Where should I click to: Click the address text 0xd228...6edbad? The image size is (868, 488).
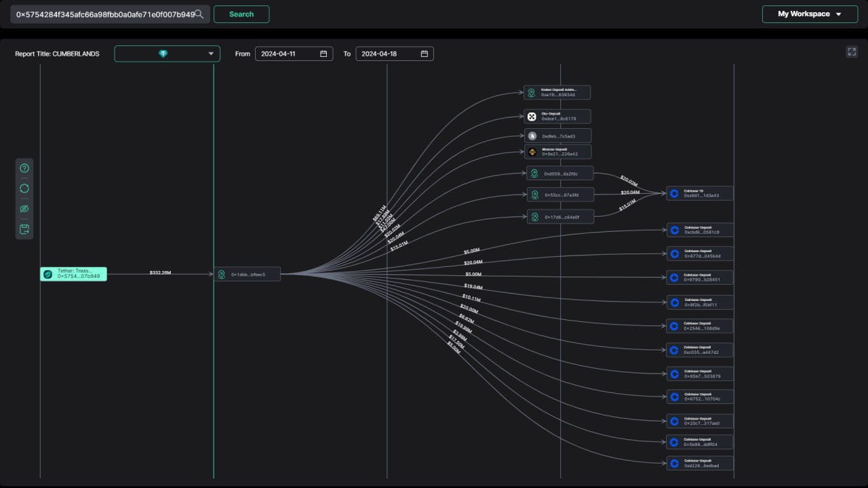[702, 466]
